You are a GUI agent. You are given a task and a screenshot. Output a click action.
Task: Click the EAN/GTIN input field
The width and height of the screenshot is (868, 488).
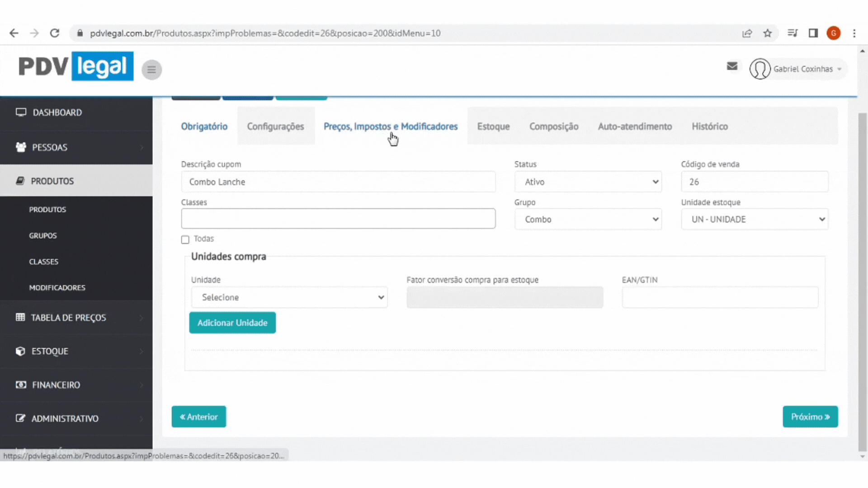[720, 297]
